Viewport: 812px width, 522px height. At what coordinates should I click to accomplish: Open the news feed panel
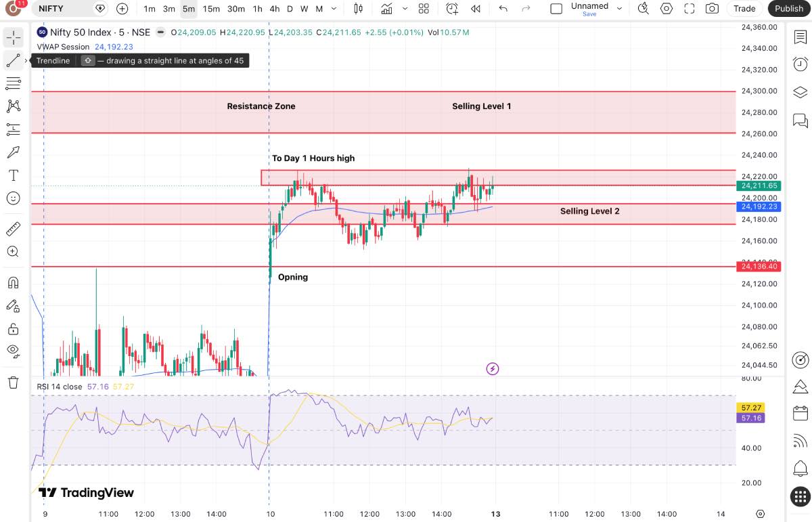point(800,441)
